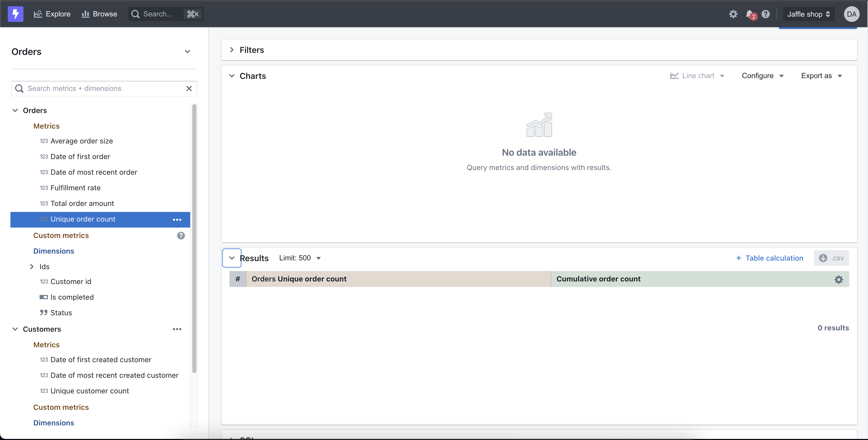
Task: Click the global search magnifier icon
Action: click(135, 14)
